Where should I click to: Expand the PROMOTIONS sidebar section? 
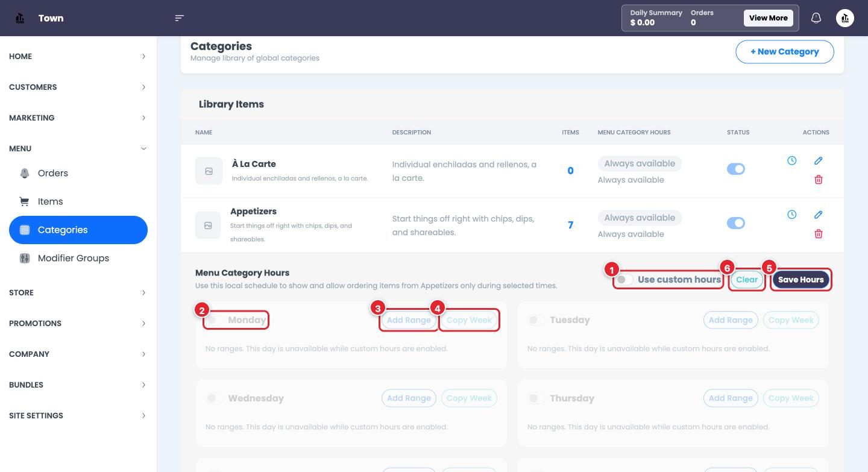pyautogui.click(x=78, y=323)
